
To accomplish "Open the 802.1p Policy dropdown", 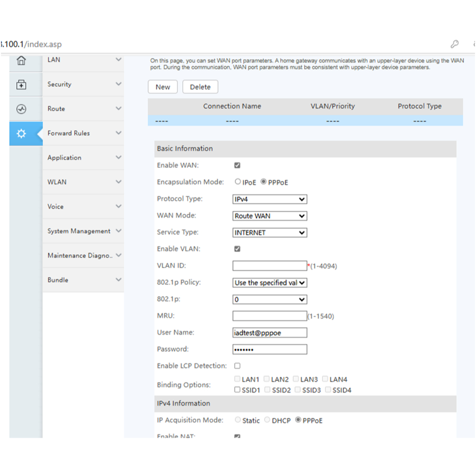I will tap(270, 283).
